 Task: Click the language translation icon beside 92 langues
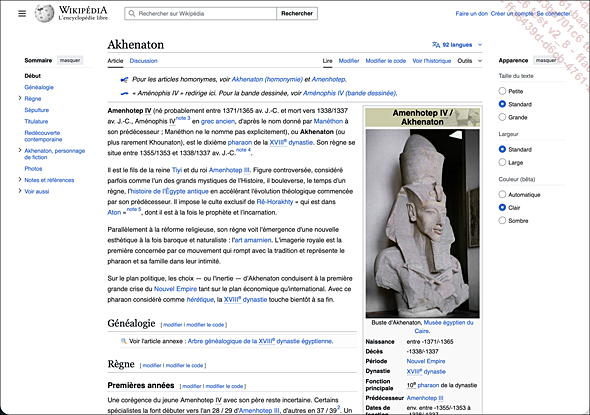pos(436,45)
